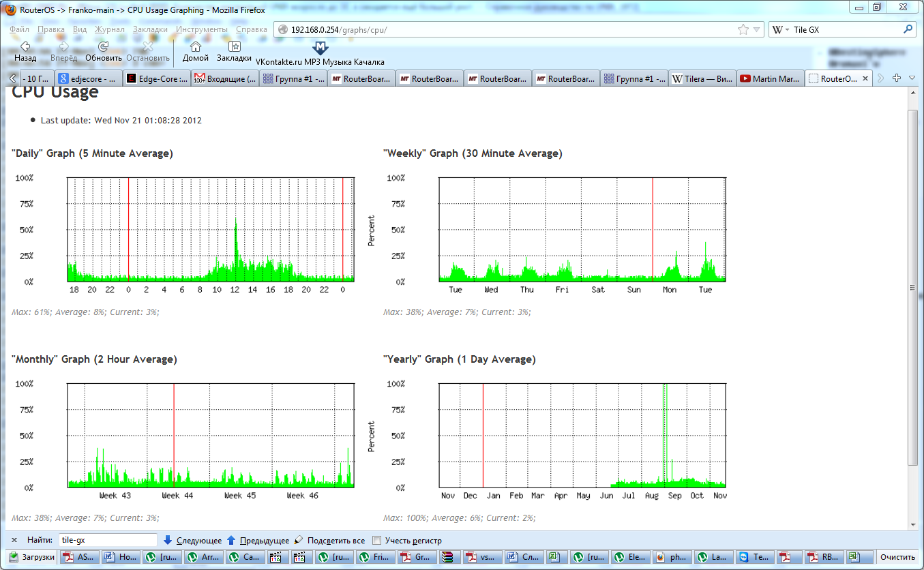The width and height of the screenshot is (924, 570).
Task: Close the RouterOS active tab
Action: 865,79
